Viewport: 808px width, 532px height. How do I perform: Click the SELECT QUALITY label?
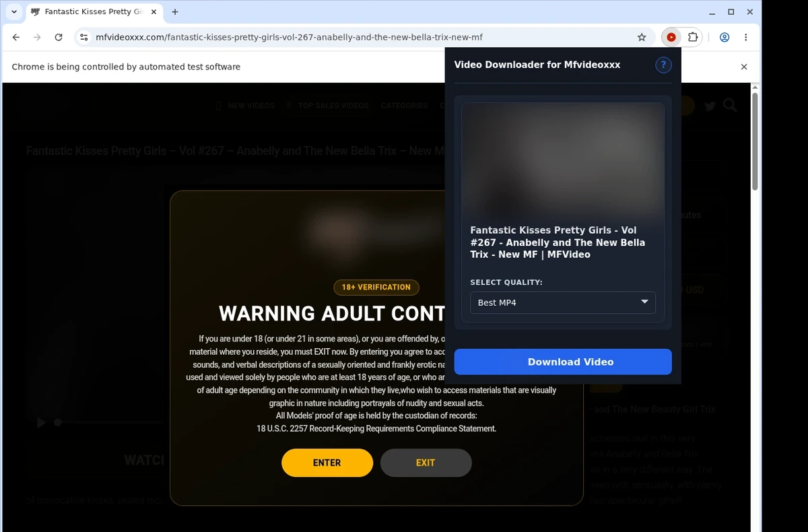pyautogui.click(x=506, y=282)
